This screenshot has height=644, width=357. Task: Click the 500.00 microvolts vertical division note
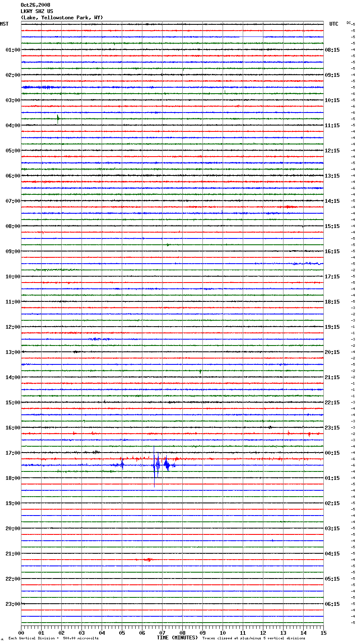(x=53, y=639)
